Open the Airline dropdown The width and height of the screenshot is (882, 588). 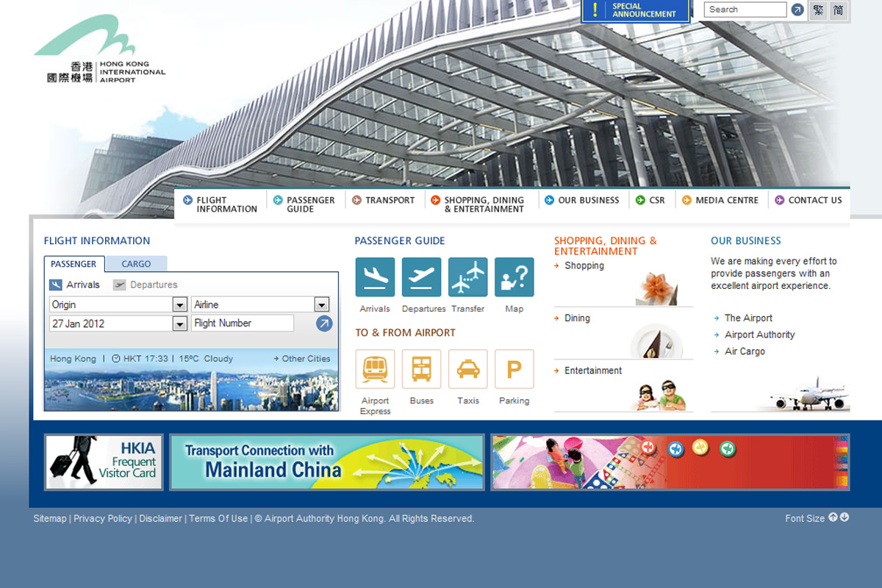coord(260,304)
